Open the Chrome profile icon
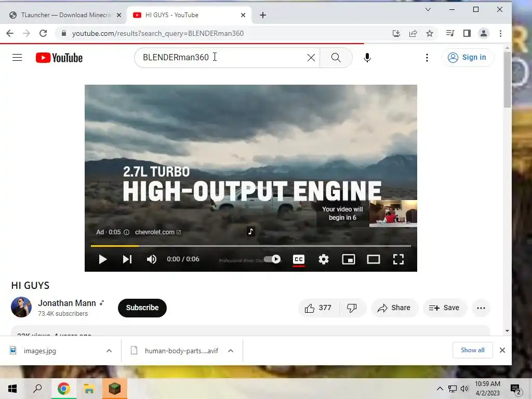 [484, 33]
